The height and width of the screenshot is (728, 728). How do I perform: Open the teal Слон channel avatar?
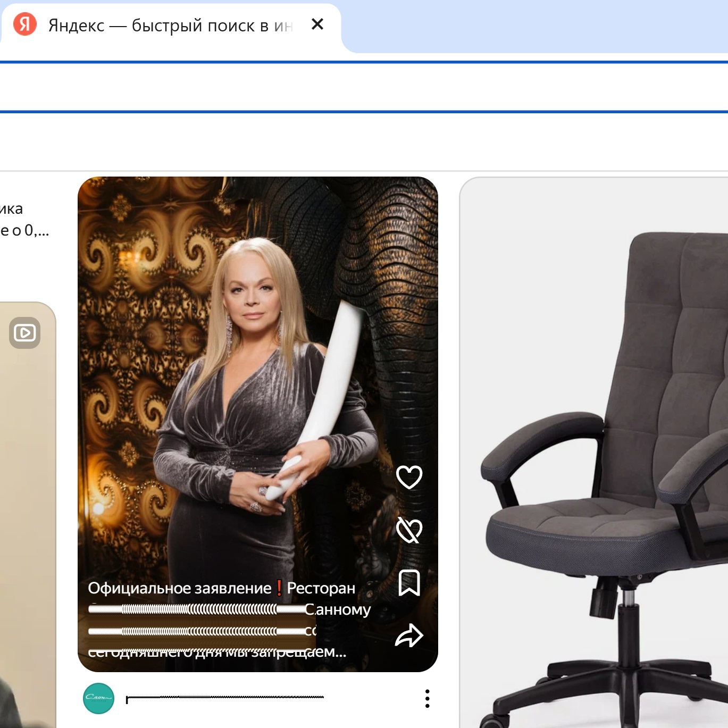tap(99, 698)
